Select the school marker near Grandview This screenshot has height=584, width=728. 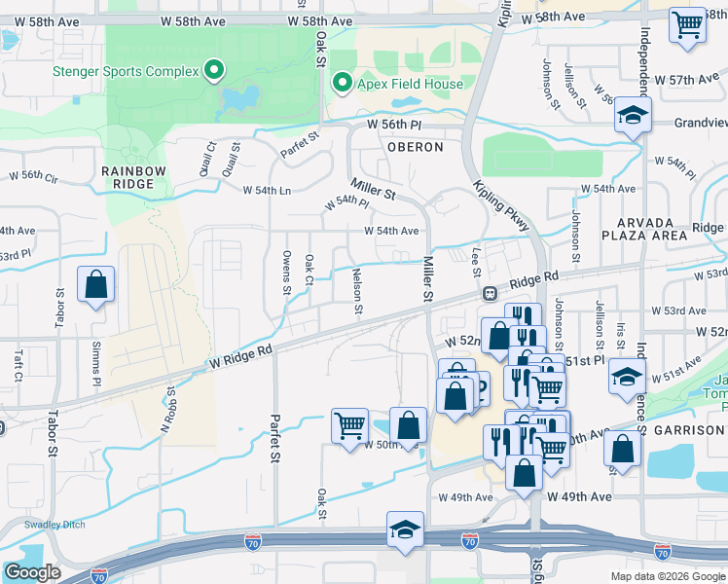633,118
